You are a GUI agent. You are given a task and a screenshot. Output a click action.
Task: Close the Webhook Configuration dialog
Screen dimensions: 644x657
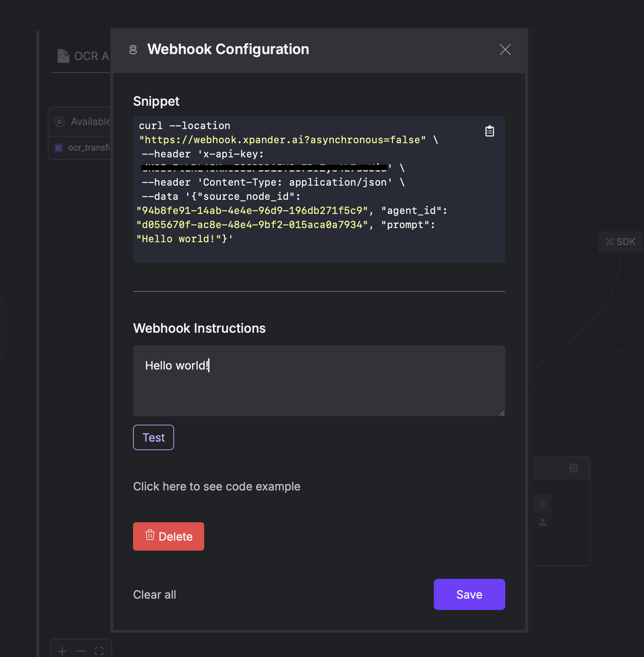click(x=505, y=50)
